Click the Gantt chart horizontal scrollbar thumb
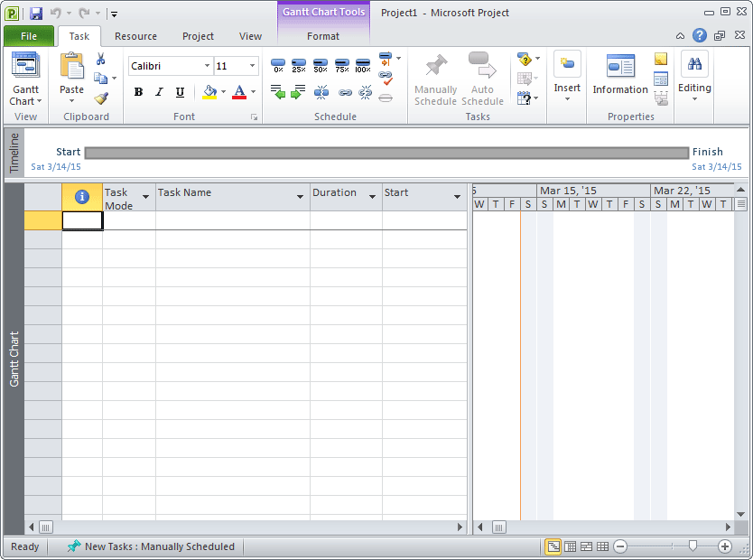753x560 pixels. pos(499,527)
